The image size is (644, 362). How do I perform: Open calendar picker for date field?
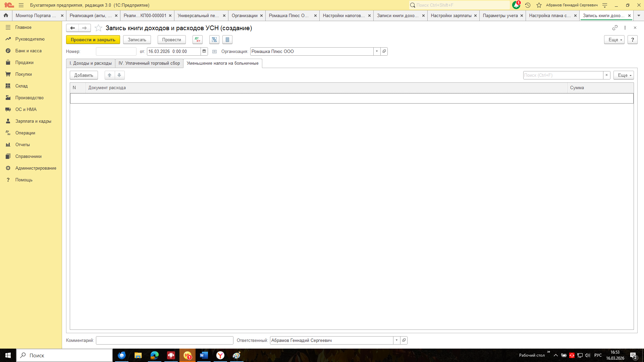204,51
